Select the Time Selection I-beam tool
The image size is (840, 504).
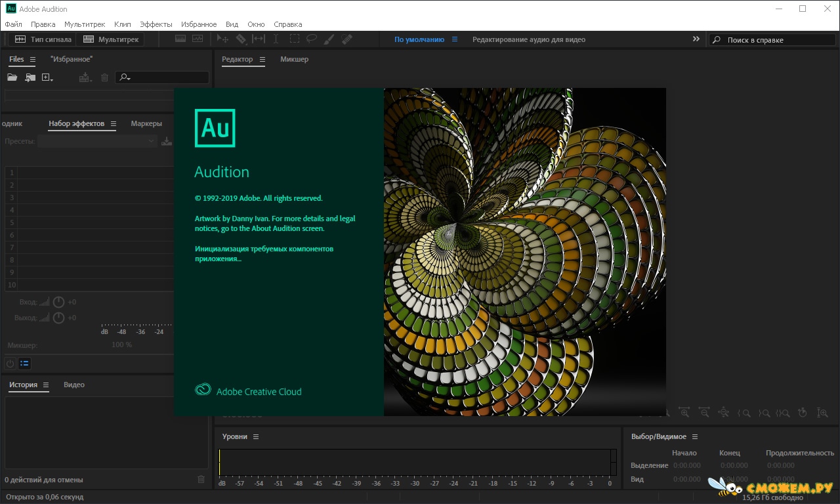click(276, 39)
